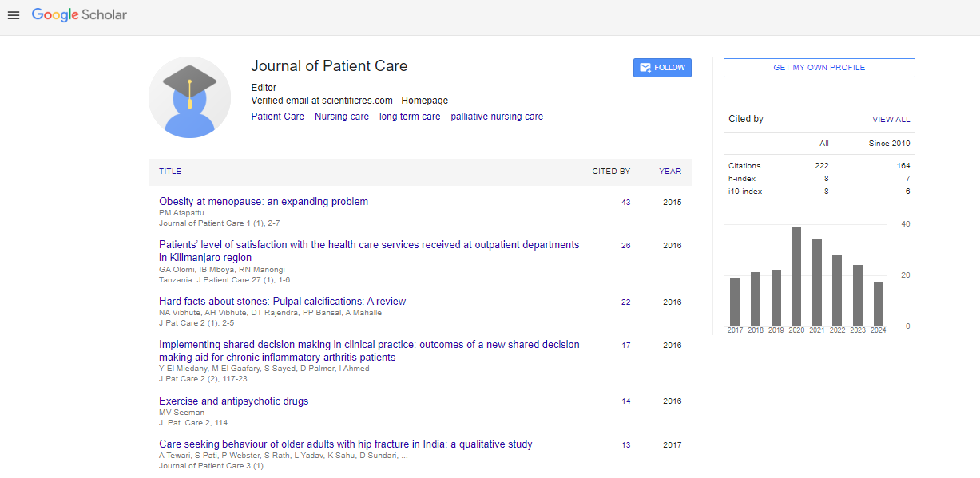Click citation count 13
Image resolution: width=980 pixels, height=478 pixels.
point(625,445)
